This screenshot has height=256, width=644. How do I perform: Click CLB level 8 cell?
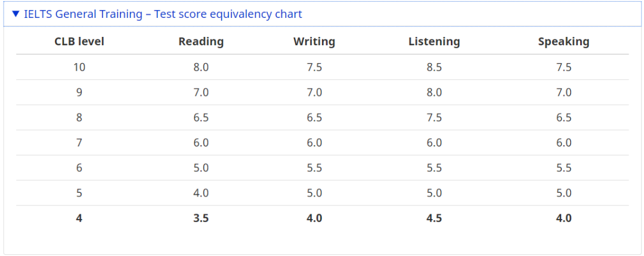point(79,118)
